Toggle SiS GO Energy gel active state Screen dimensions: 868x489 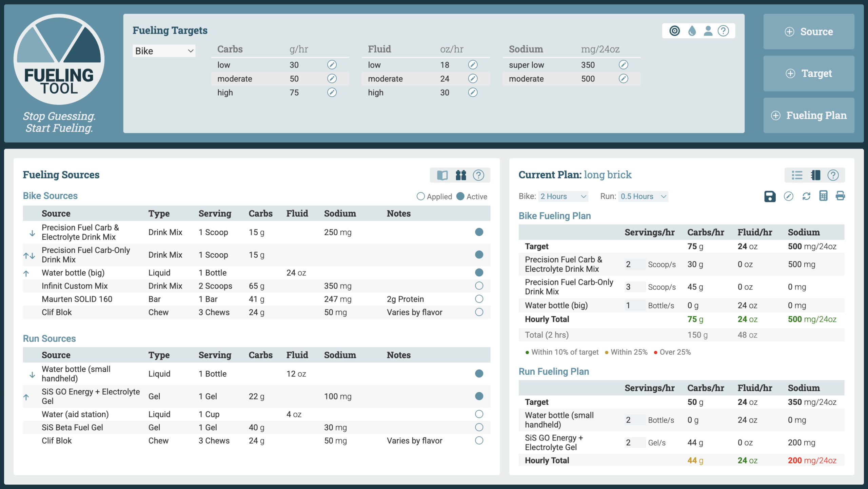coord(479,396)
